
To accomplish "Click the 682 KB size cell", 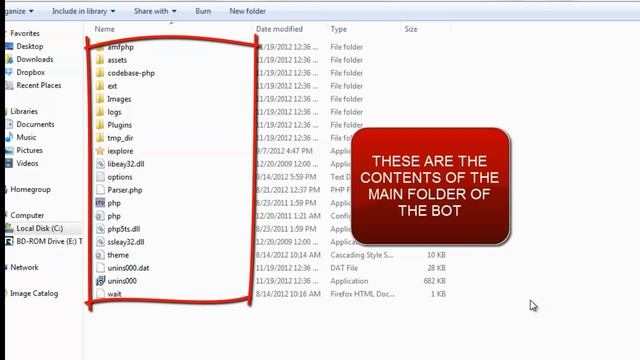I will (434, 281).
